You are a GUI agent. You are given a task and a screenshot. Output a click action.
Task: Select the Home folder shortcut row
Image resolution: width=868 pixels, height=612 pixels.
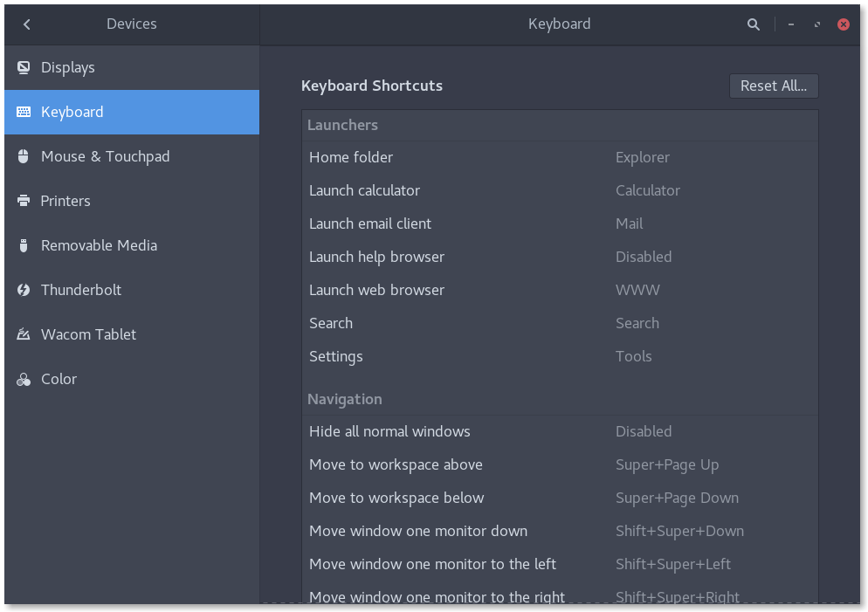click(x=560, y=157)
